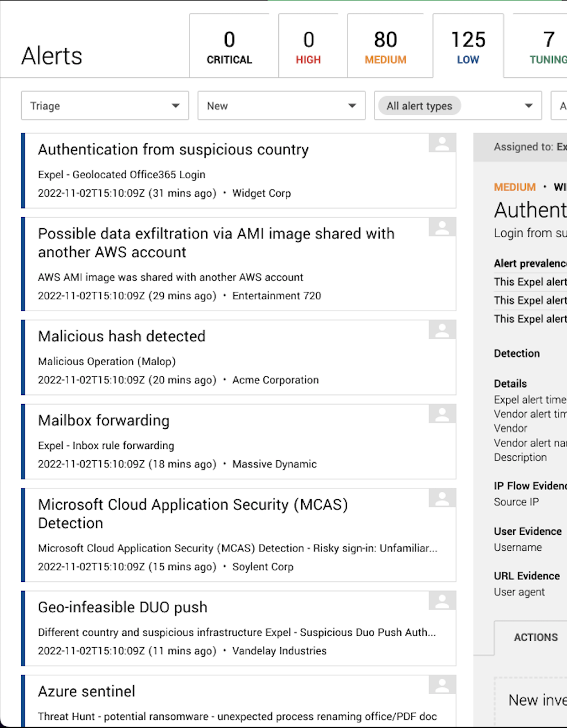View the Low severity alerts tab
Image resolution: width=567 pixels, height=728 pixels.
pyautogui.click(x=468, y=46)
